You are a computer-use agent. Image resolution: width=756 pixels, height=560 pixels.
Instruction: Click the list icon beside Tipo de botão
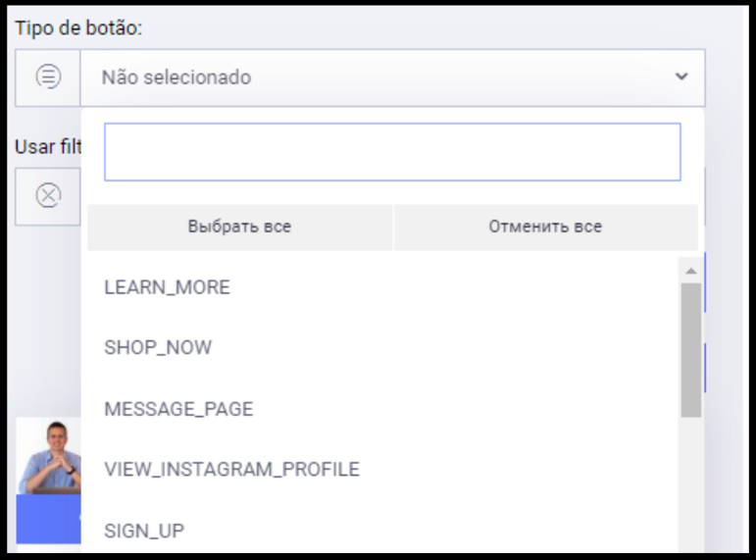(x=48, y=76)
